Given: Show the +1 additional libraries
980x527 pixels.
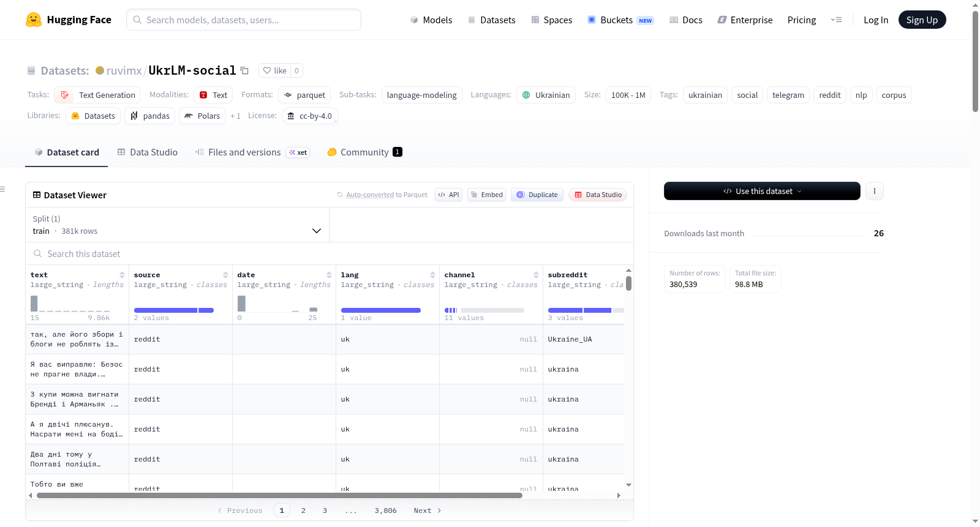Looking at the screenshot, I should 235,116.
